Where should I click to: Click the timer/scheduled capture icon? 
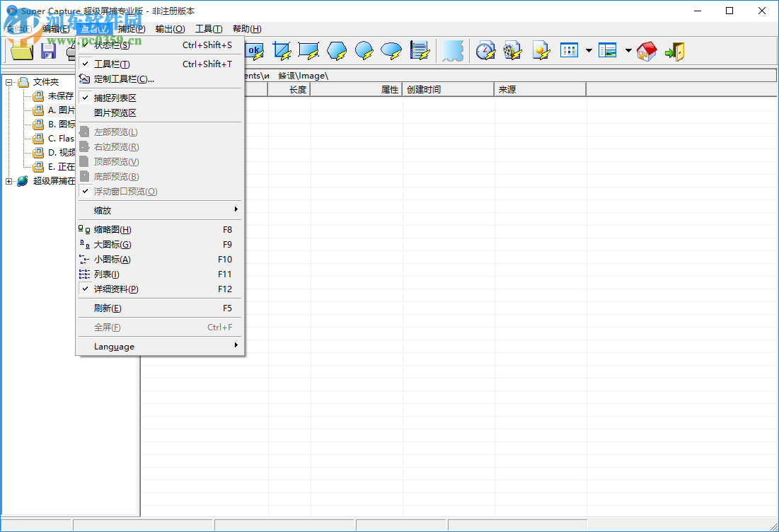(485, 50)
